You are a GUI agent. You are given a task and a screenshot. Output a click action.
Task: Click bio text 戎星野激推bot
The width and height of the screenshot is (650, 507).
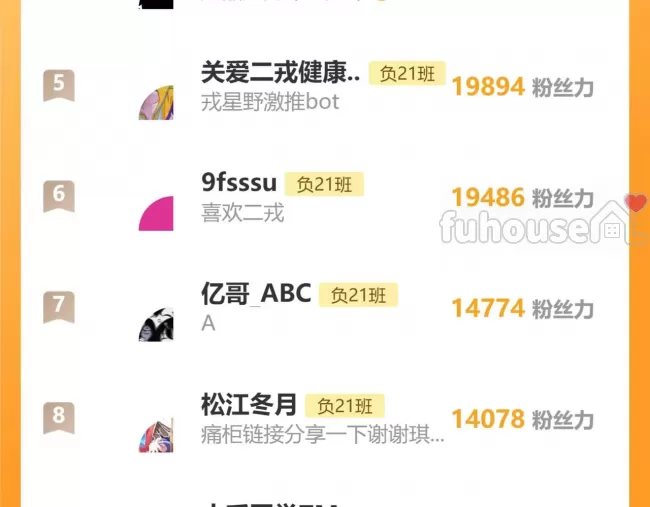tap(270, 102)
